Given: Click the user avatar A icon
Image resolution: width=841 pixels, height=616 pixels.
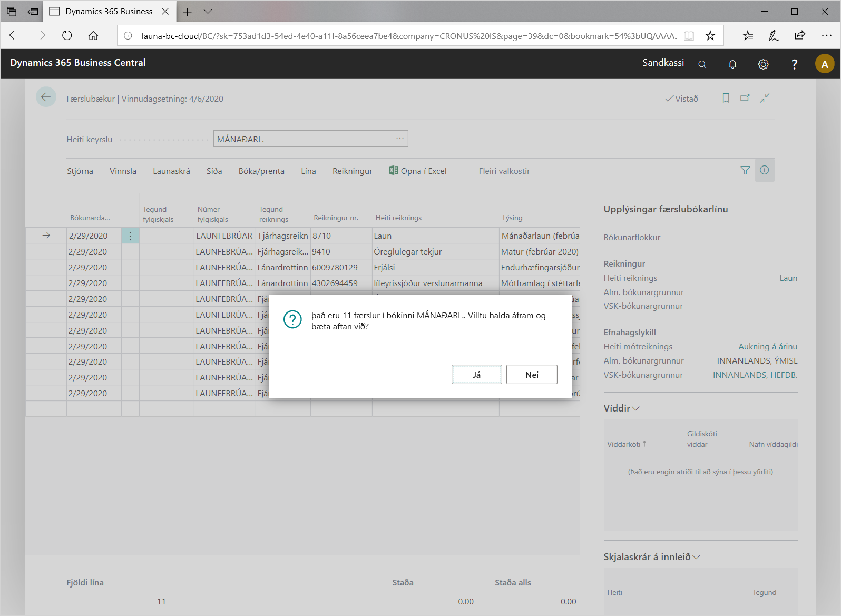Looking at the screenshot, I should (x=824, y=64).
